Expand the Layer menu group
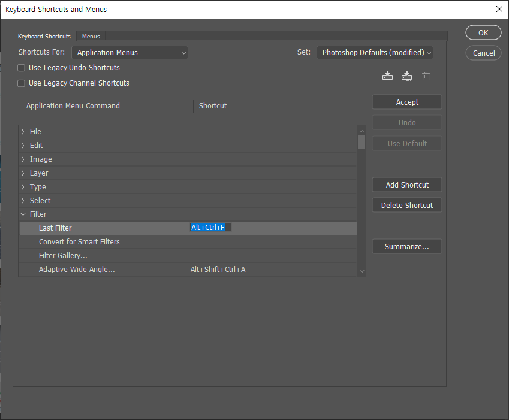Image resolution: width=509 pixels, height=420 pixels. pyautogui.click(x=23, y=173)
